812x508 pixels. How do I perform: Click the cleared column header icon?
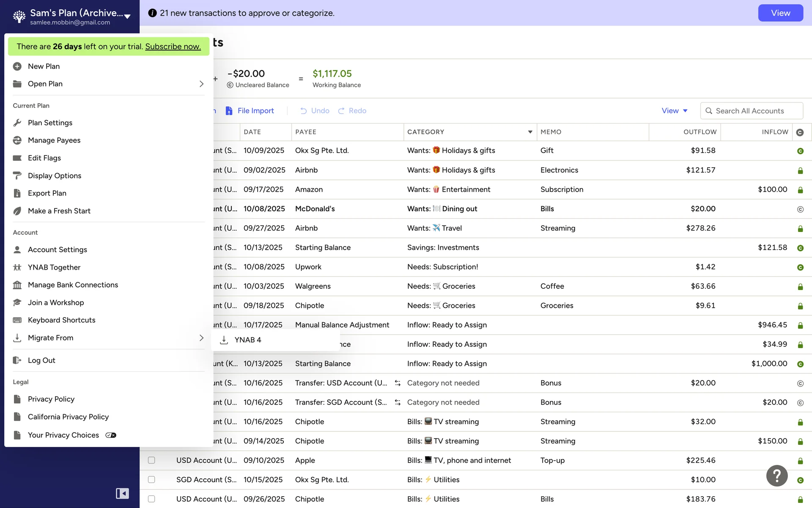pos(799,133)
